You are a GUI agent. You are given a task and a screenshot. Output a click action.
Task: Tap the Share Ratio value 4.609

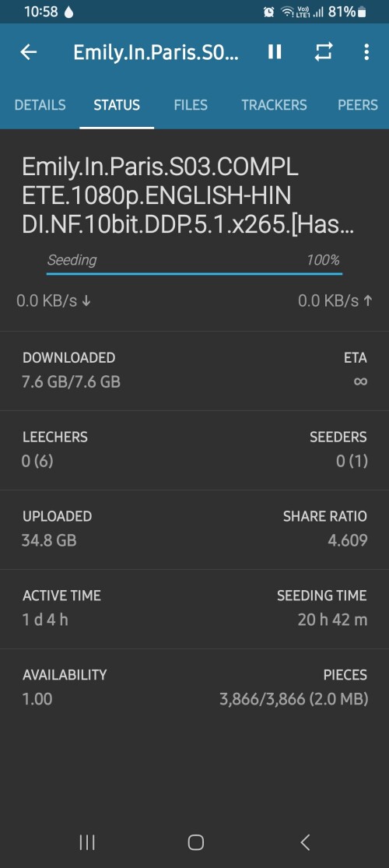pos(348,540)
